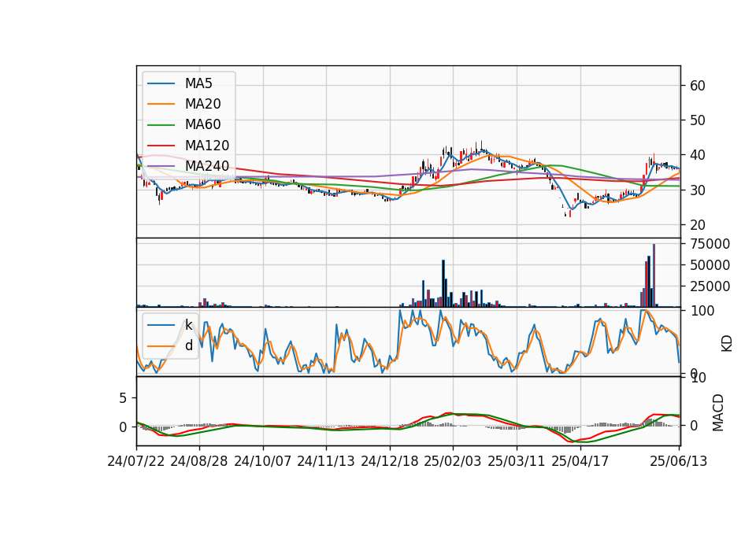This screenshot has width=756, height=543.
Task: Click the MA60 legend label
Action: [x=202, y=125]
